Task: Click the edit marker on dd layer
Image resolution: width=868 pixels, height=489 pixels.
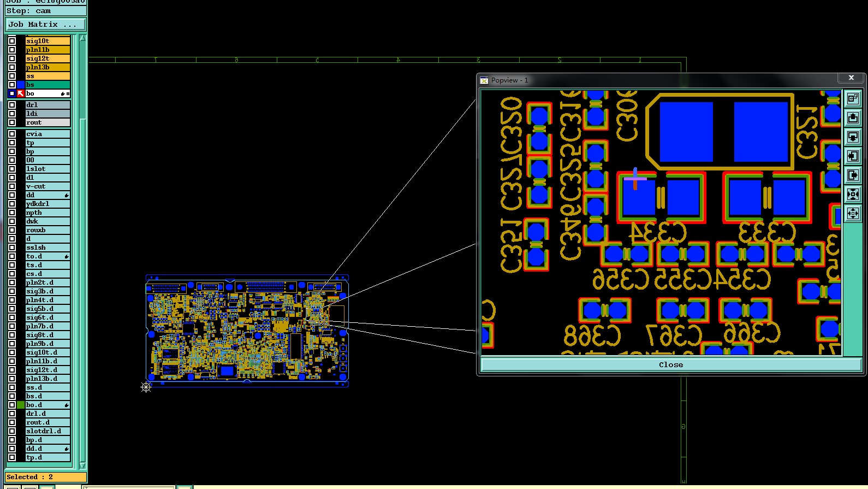Action: coord(67,195)
